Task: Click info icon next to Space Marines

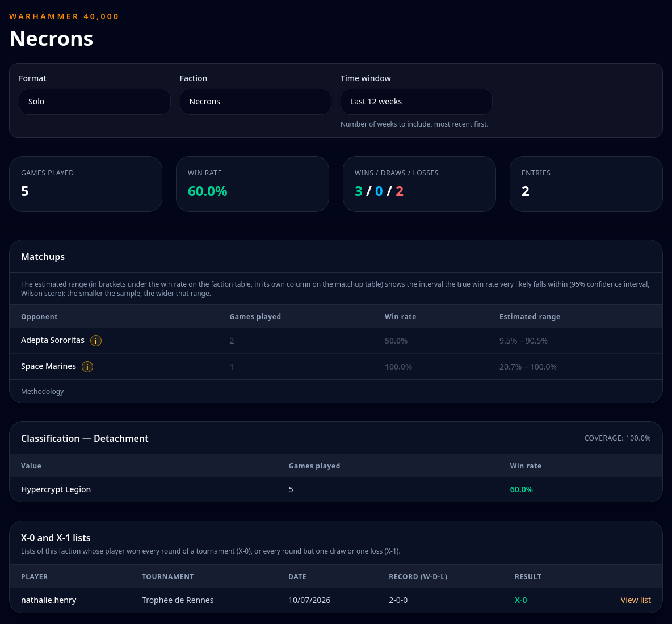Action: coord(87,367)
